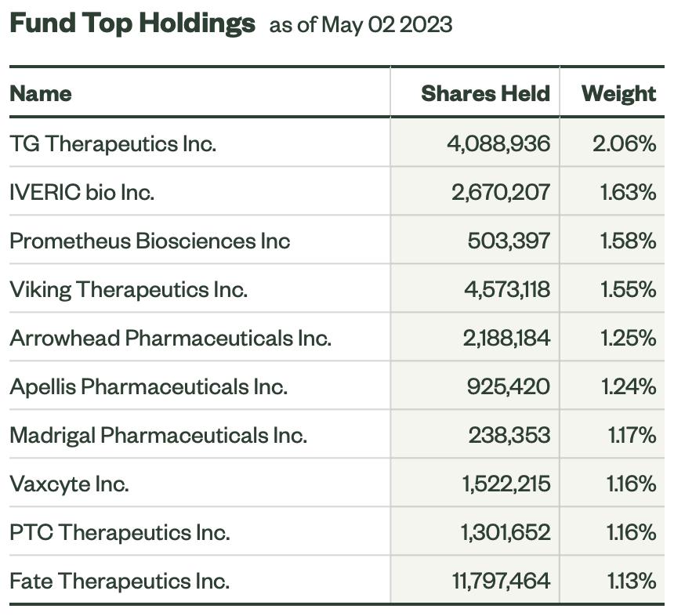Viewport: 674px width, 616px height.
Task: Click the Fund Top Holdings heading
Action: [132, 24]
